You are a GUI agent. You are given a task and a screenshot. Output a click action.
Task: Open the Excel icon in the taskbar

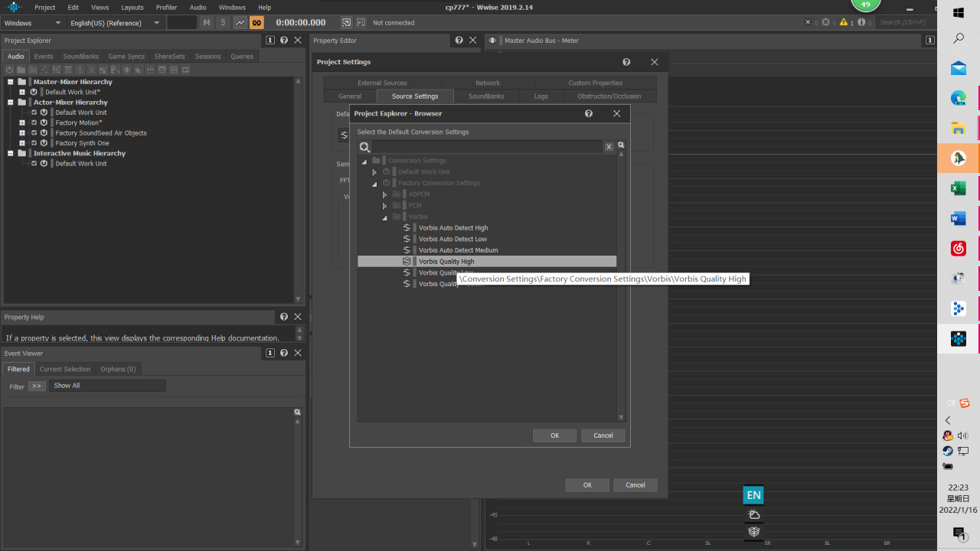click(x=959, y=188)
